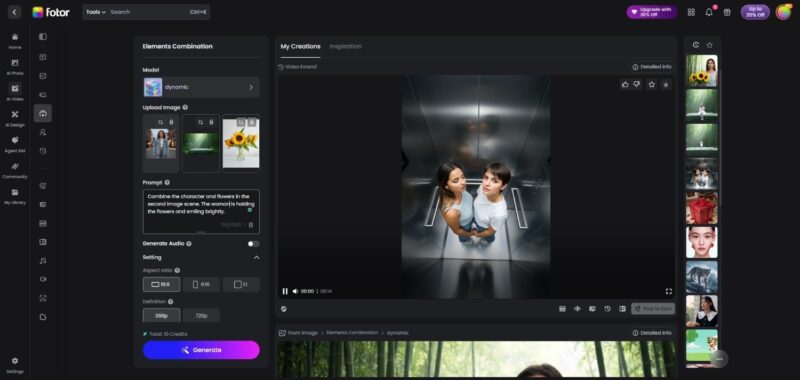The width and height of the screenshot is (800, 380).
Task: Pause the video playback
Action: coord(285,291)
